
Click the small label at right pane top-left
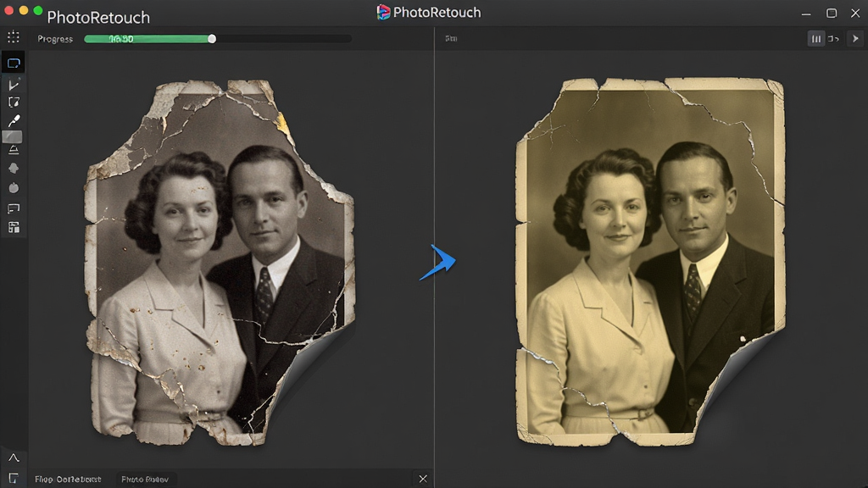pos(451,39)
